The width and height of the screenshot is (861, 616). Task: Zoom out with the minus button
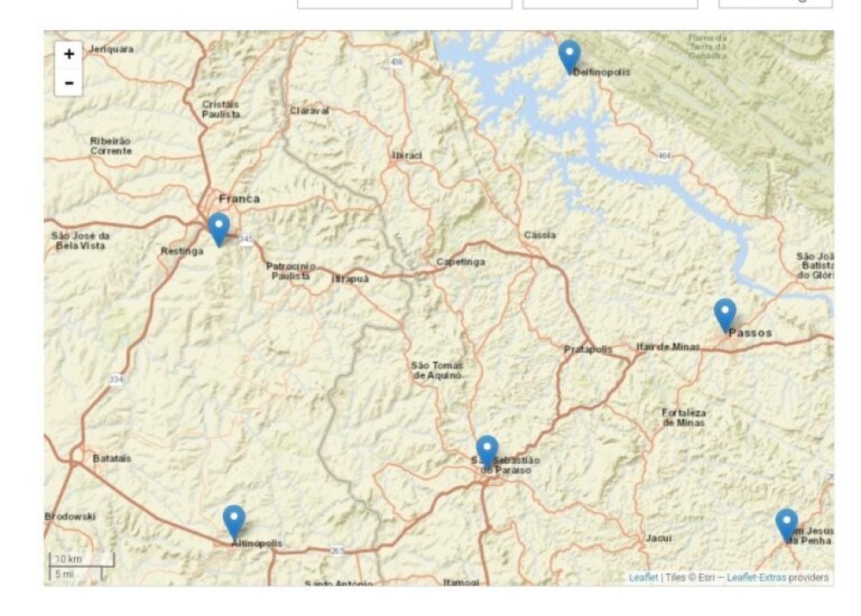tap(69, 83)
